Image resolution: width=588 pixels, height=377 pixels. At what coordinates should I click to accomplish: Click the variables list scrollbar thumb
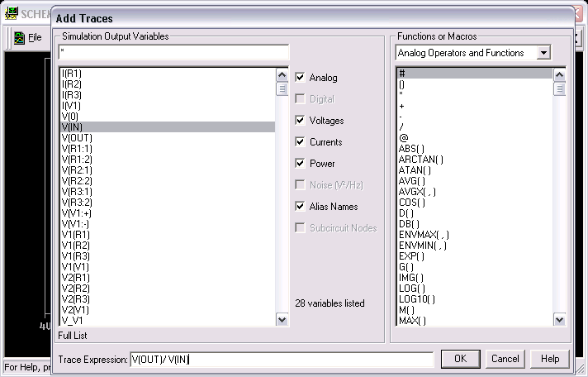[x=282, y=88]
